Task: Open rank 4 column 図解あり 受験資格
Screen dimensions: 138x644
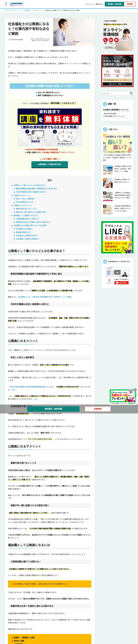Action: pyautogui.click(x=117, y=196)
